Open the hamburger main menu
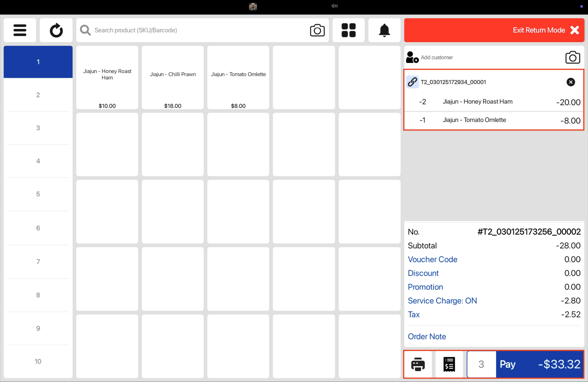Screen dimensions: 588x382 pos(20,30)
